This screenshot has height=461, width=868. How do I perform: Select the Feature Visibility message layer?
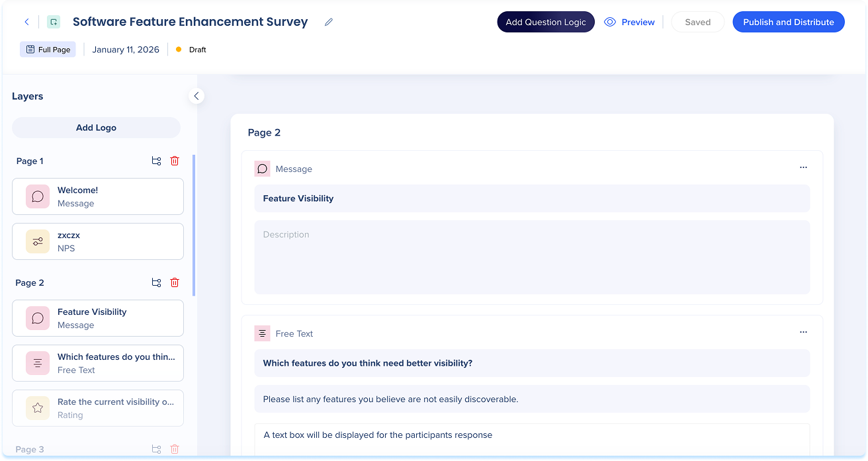[98, 318]
